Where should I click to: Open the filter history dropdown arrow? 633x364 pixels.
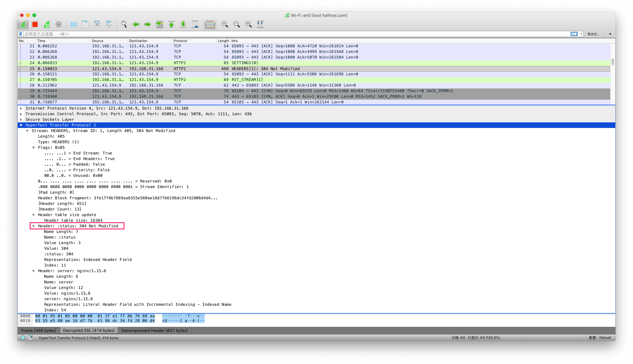[581, 34]
